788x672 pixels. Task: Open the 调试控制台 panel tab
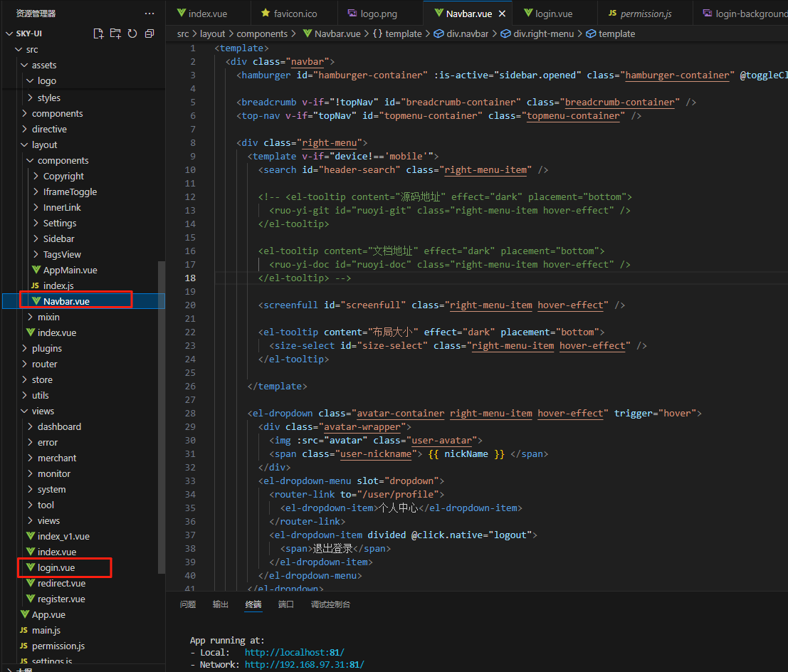coord(331,604)
